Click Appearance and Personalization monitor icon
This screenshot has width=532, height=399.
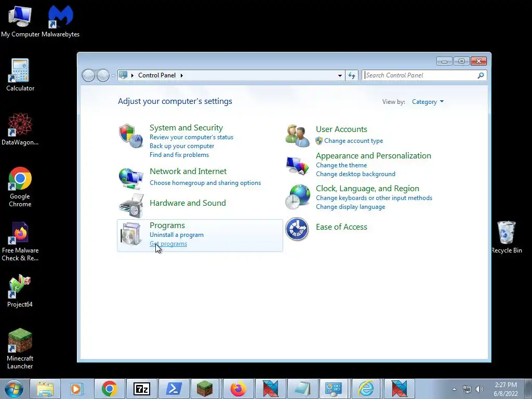tap(297, 166)
